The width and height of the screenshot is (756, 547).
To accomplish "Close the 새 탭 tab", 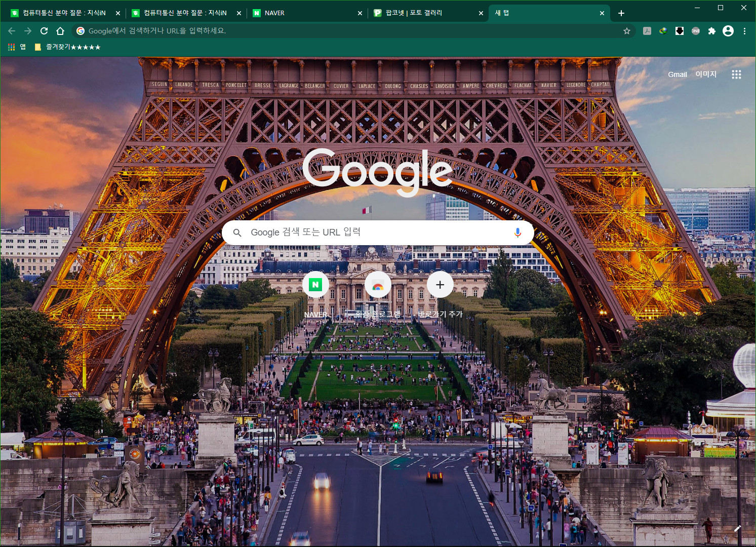I will tap(602, 13).
